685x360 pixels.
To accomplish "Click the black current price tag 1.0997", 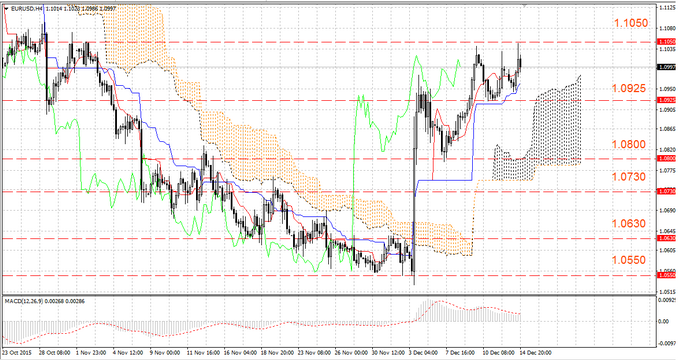I will (667, 67).
